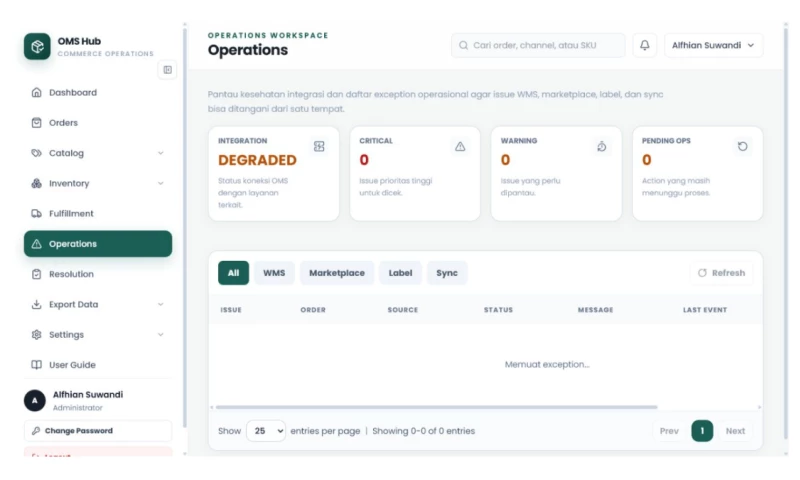Click the table's horizontal scrollbar
Viewport: 800px width, 480px height.
point(436,407)
